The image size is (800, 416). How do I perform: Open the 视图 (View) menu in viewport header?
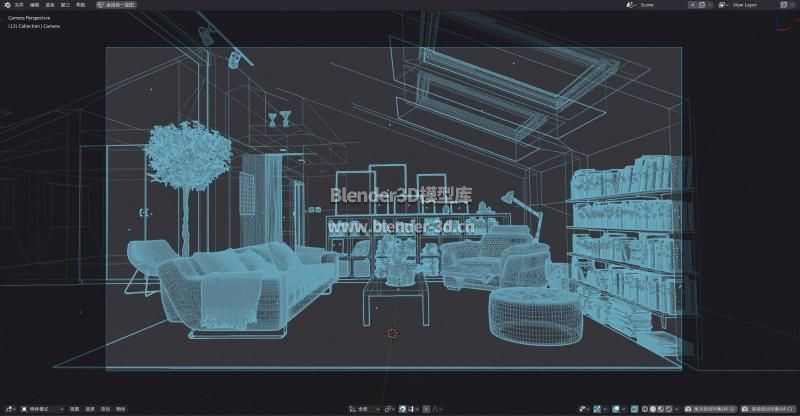pos(74,409)
